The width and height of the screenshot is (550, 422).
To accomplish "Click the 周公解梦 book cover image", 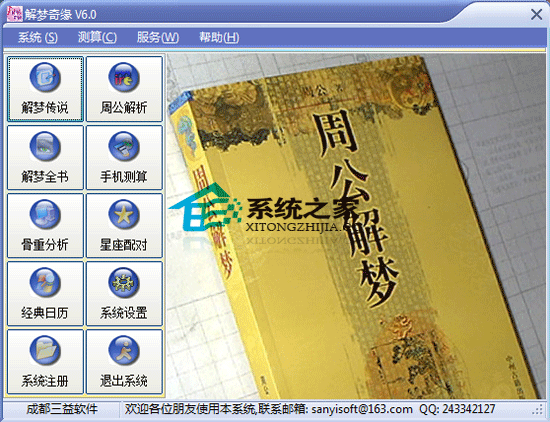I will (x=356, y=226).
